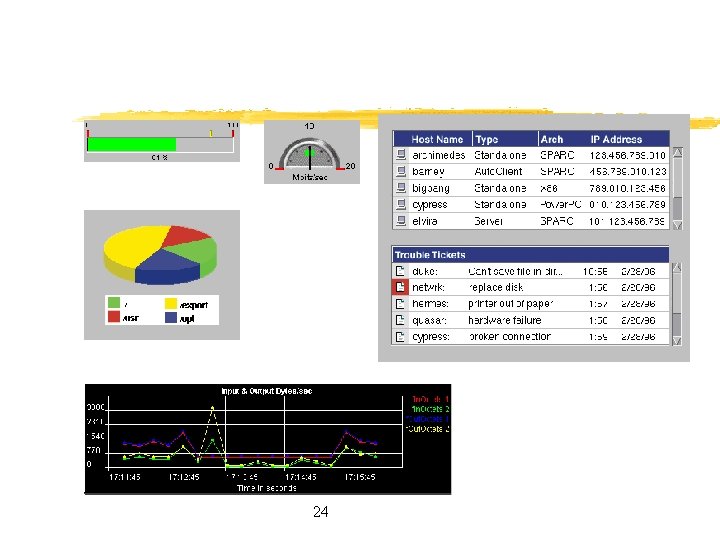Image resolution: width=720 pixels, height=540 pixels.
Task: Click the yellow threshold marker on bar
Action: (211, 134)
